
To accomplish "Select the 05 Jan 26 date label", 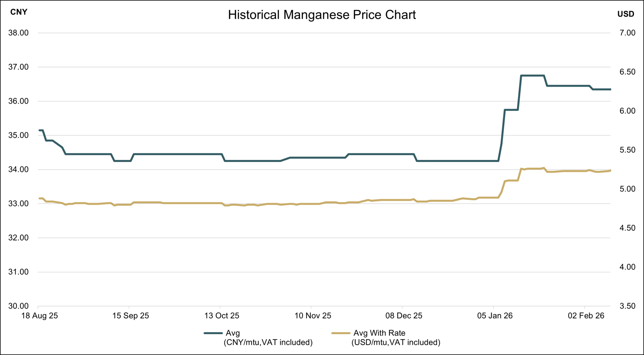I will click(x=495, y=316).
